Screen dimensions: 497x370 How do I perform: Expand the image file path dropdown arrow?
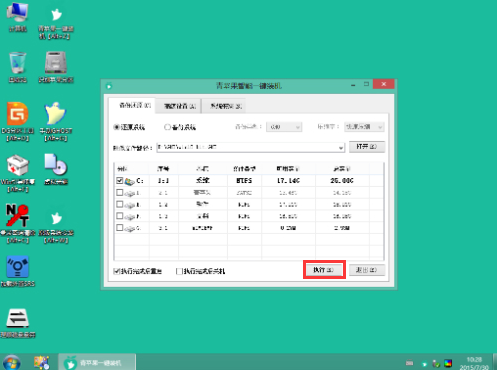coord(341,148)
